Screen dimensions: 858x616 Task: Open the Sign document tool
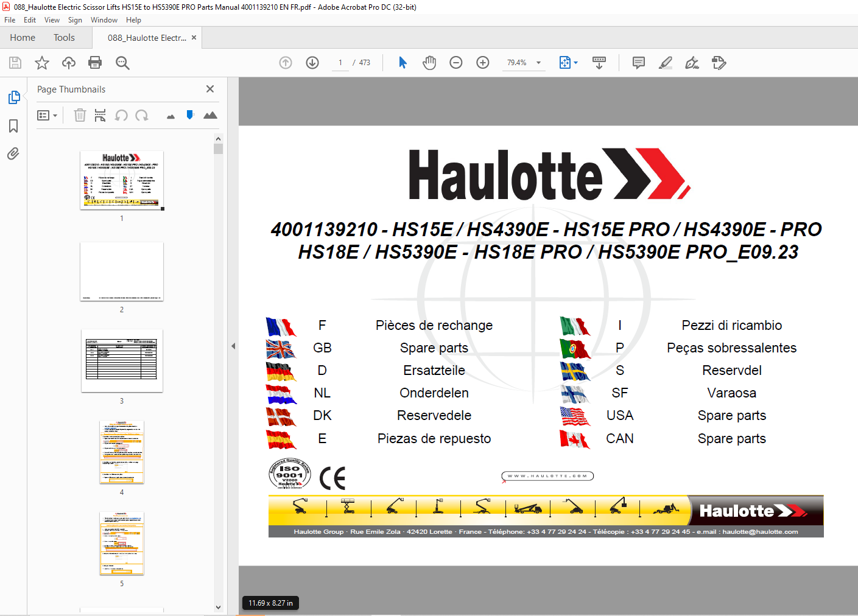coord(692,63)
